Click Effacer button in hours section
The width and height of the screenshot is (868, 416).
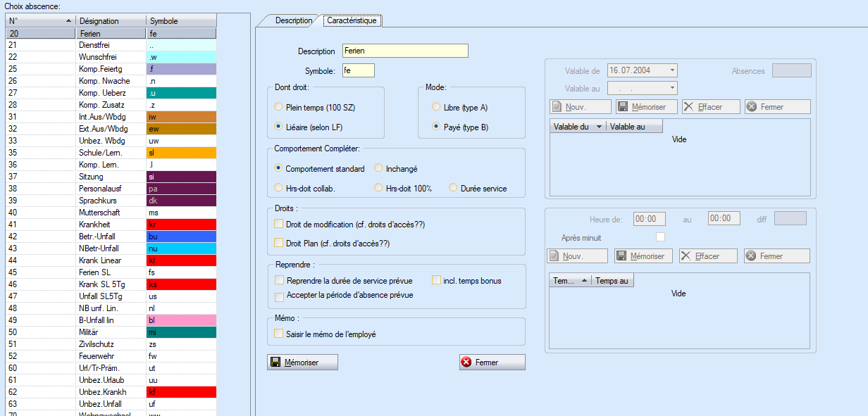pyautogui.click(x=708, y=256)
